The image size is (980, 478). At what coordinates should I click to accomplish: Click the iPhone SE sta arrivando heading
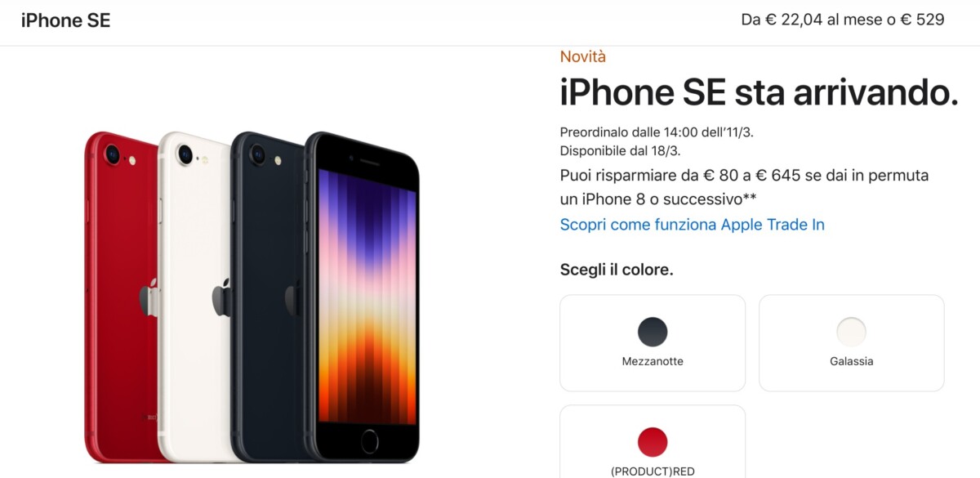click(759, 92)
